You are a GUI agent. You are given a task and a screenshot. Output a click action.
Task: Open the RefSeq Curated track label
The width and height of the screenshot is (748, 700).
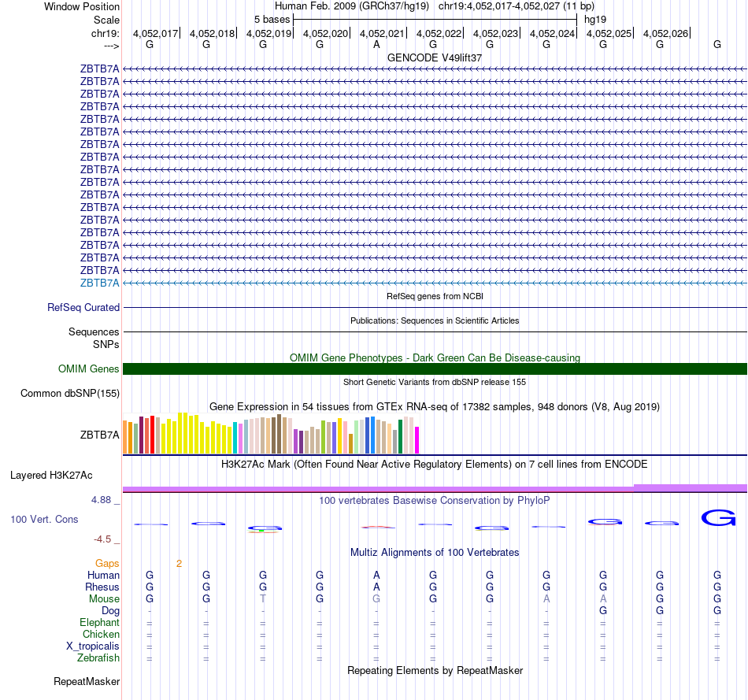point(83,307)
